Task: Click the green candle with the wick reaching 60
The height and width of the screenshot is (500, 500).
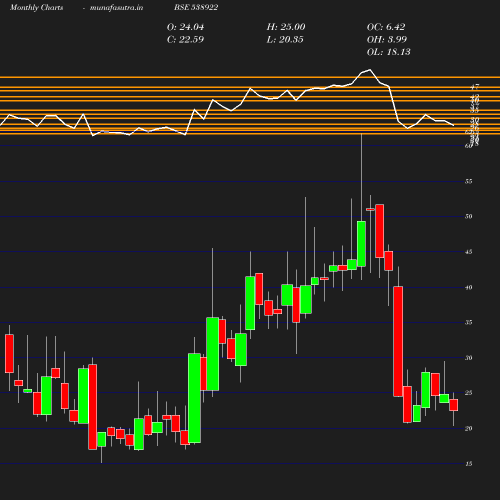Action: tap(361, 244)
